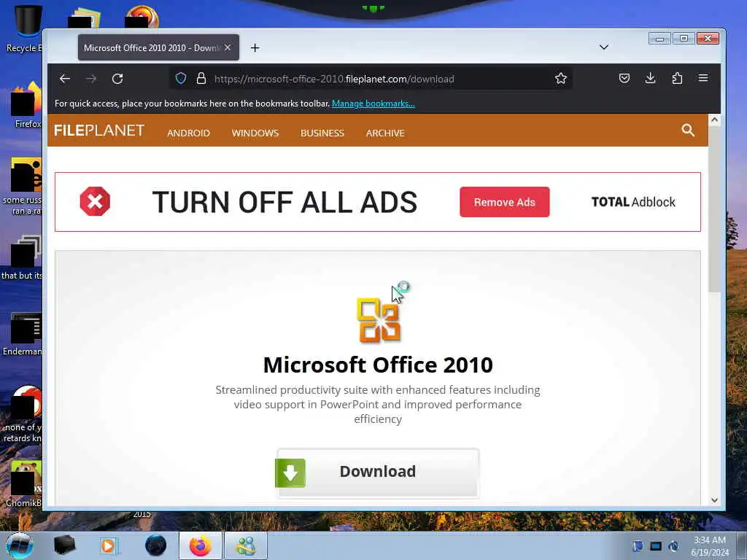747x560 pixels.
Task: View site security padlock info
Action: click(201, 78)
